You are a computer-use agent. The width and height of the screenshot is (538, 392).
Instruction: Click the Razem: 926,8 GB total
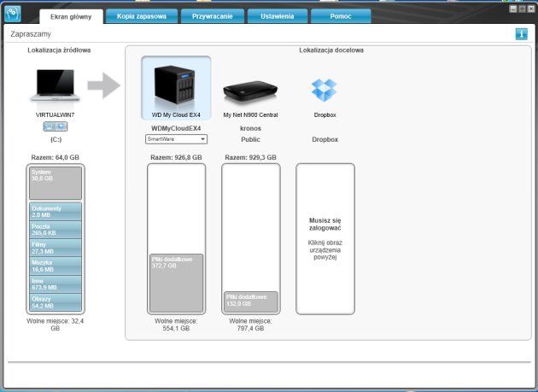click(x=176, y=157)
